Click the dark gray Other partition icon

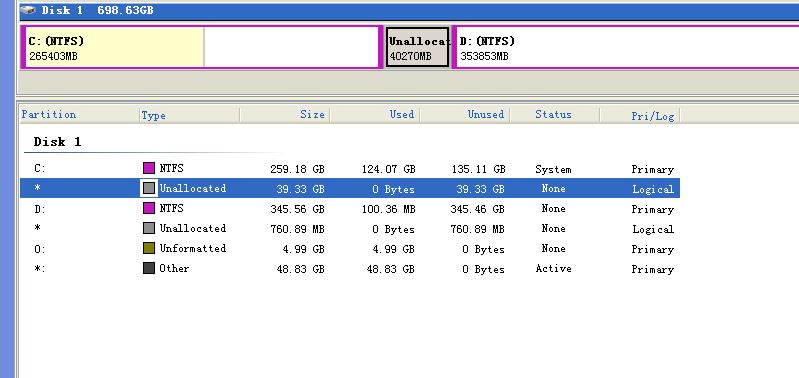point(149,268)
